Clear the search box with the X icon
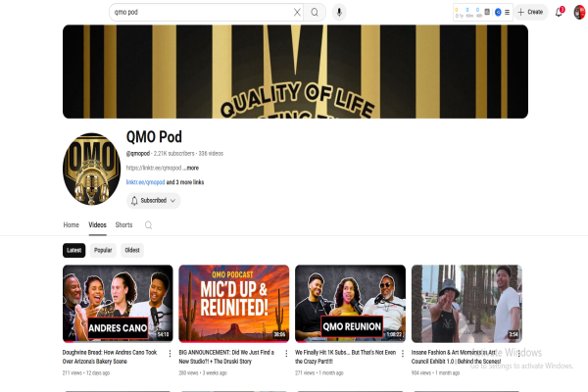 tap(297, 13)
